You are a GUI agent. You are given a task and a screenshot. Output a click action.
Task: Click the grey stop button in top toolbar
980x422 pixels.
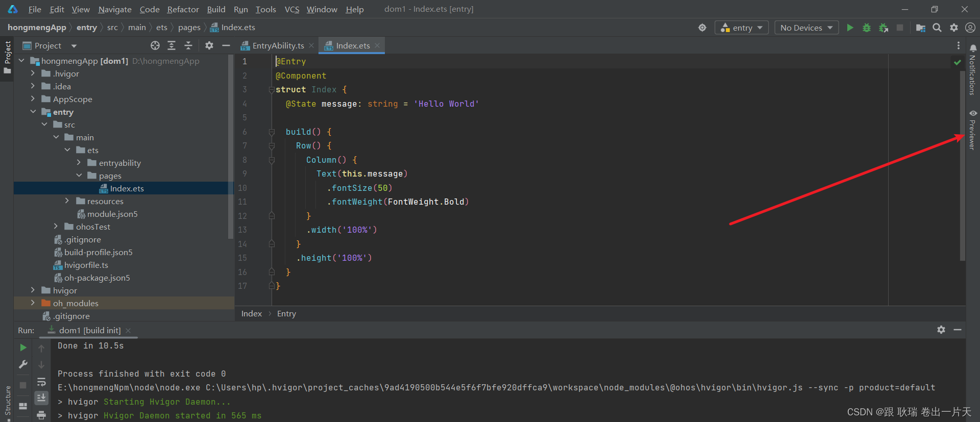pyautogui.click(x=900, y=28)
